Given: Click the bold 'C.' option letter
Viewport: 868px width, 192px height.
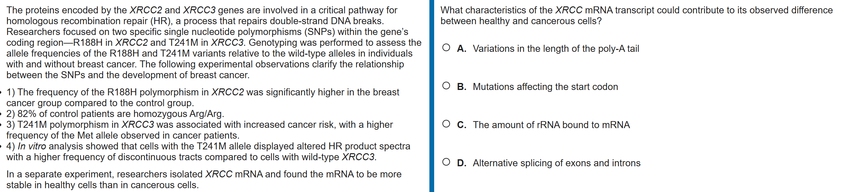Looking at the screenshot, I should point(462,125).
